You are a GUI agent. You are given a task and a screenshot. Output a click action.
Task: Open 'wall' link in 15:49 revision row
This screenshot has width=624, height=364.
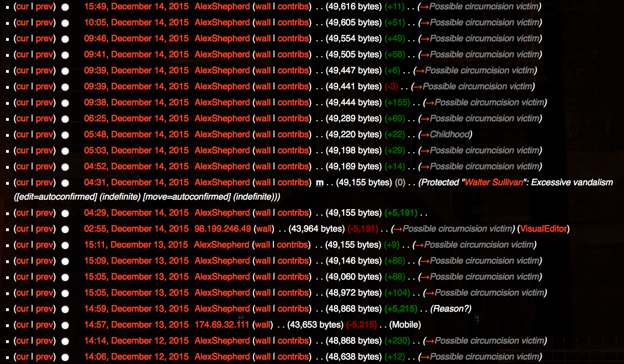coord(263,7)
